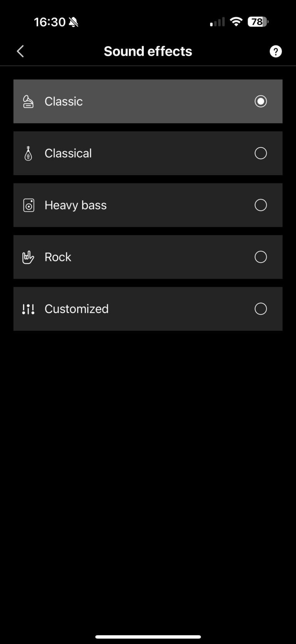Tap the rock hand icon
Screen dimensions: 296x644
pos(28,257)
